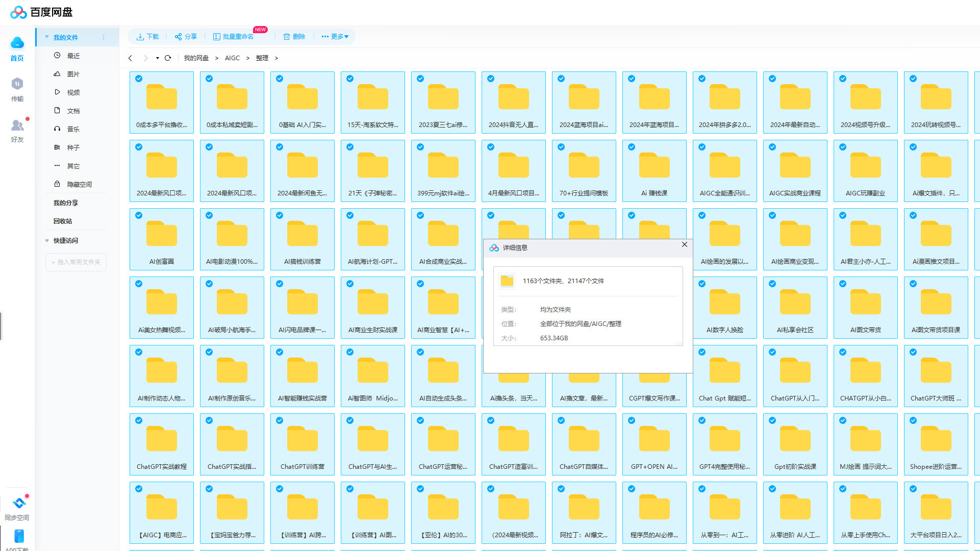Click the 分享 button

(186, 37)
